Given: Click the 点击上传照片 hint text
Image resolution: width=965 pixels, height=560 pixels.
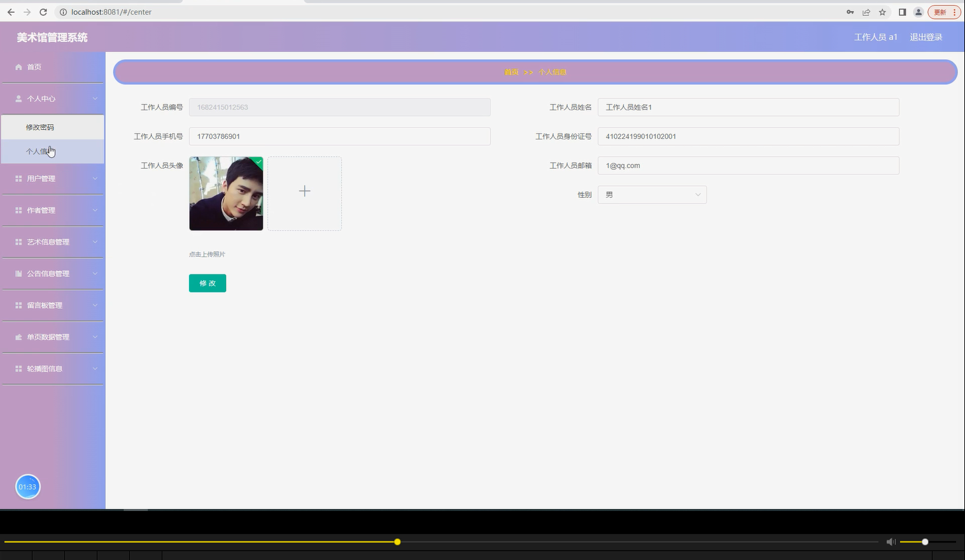Looking at the screenshot, I should pos(207,255).
